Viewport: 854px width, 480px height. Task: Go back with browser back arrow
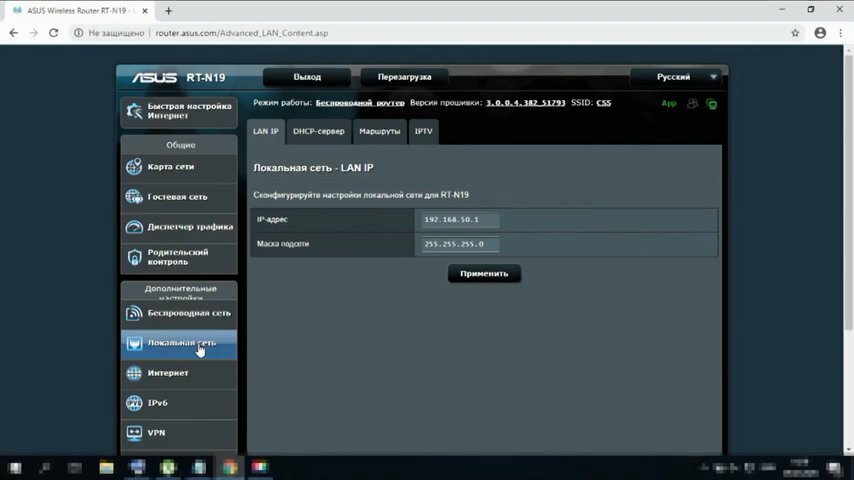coord(14,33)
